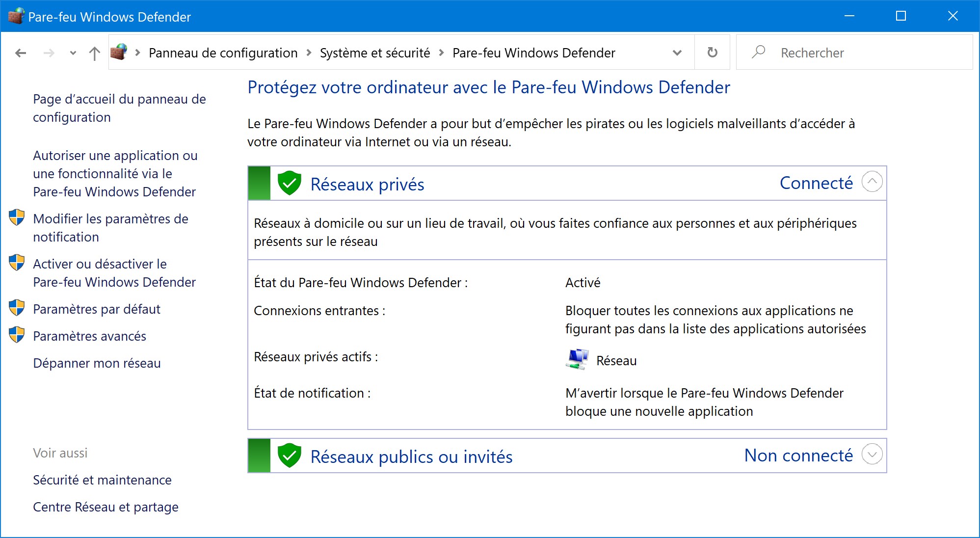The height and width of the screenshot is (538, 980).
Task: Open Système et sécurité breadcrumb
Action: pos(375,53)
